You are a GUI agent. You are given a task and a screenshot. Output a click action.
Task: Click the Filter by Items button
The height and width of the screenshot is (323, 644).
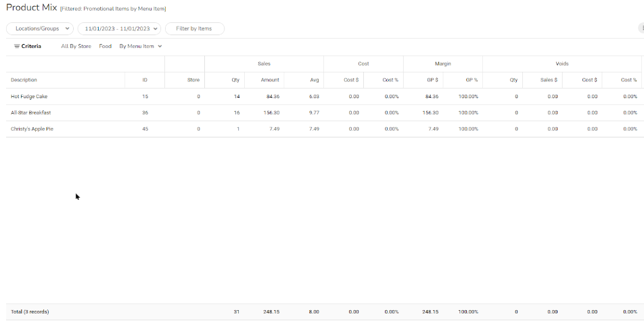point(194,28)
